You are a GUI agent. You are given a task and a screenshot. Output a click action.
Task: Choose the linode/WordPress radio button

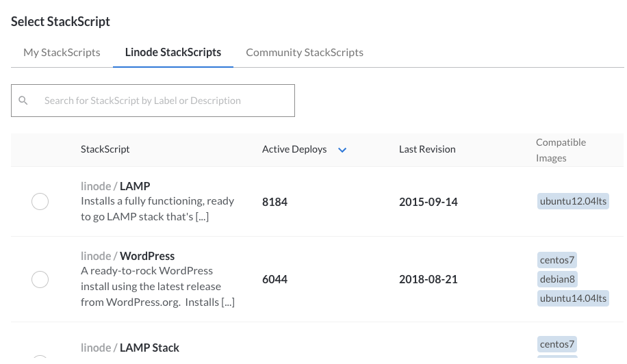coord(40,279)
